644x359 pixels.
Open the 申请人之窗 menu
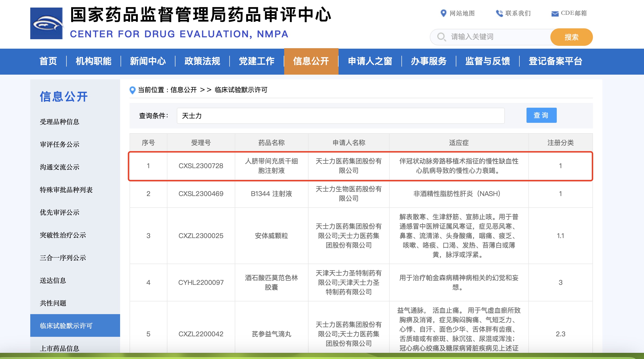(x=370, y=61)
